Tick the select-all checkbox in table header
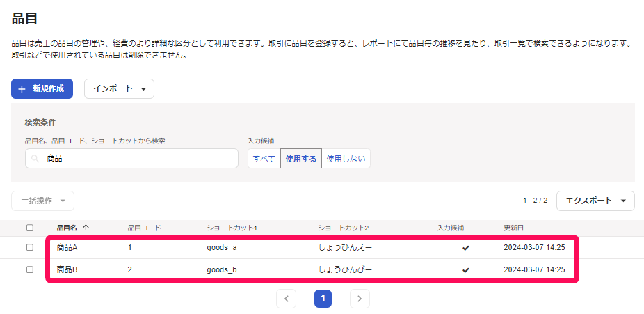The image size is (644, 314). click(x=30, y=228)
